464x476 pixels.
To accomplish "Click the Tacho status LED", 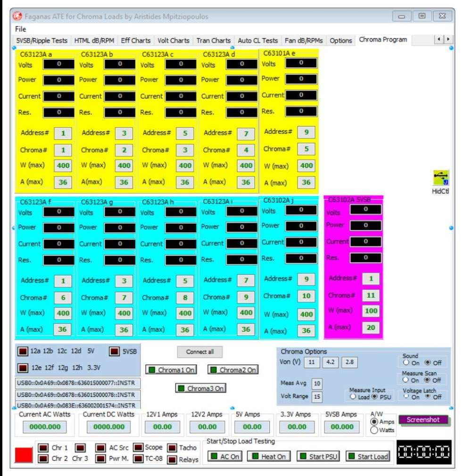I will click(172, 448).
